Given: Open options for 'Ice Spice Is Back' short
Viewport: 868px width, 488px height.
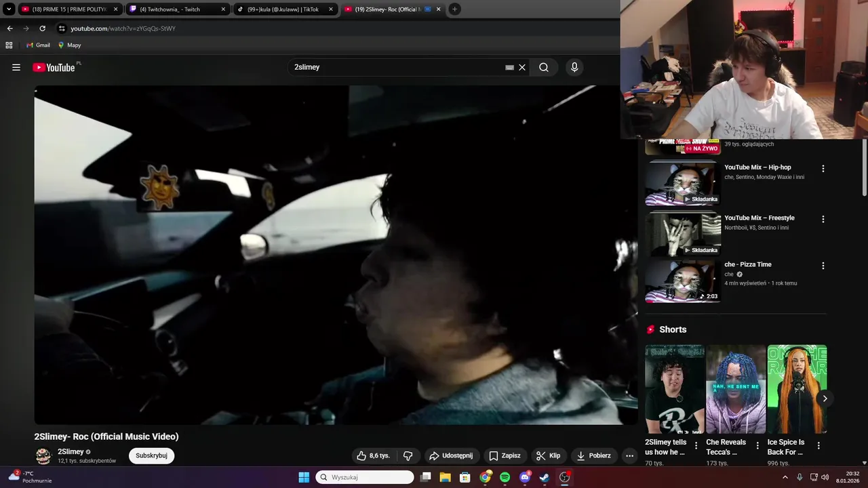Looking at the screenshot, I should 818,446.
